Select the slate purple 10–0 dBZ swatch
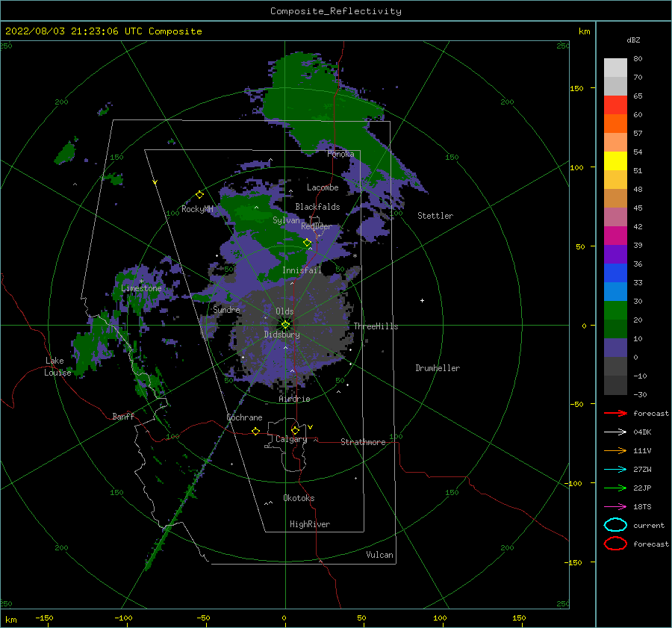 pos(615,348)
